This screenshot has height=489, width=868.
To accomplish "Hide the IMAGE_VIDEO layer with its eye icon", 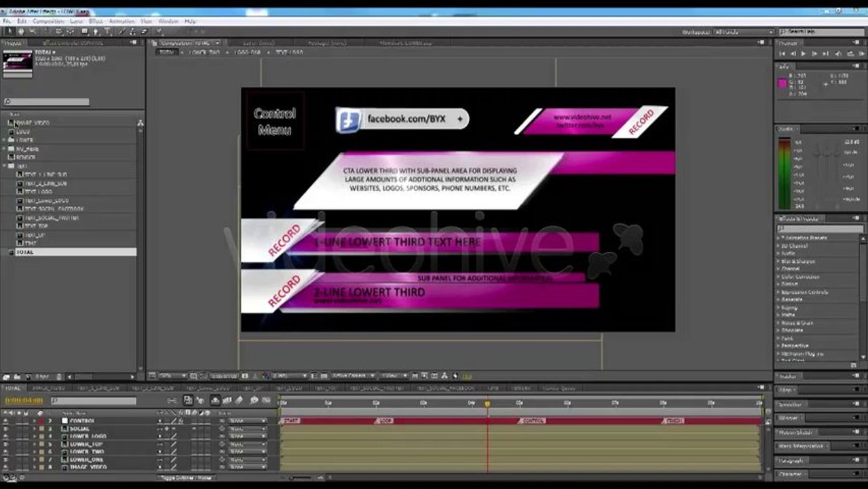I will (x=6, y=467).
